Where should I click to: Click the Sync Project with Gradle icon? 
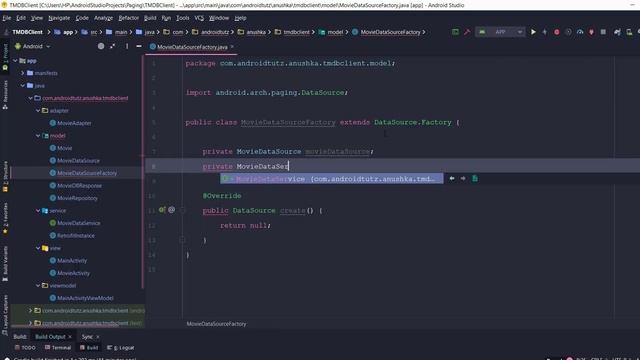coord(617,32)
